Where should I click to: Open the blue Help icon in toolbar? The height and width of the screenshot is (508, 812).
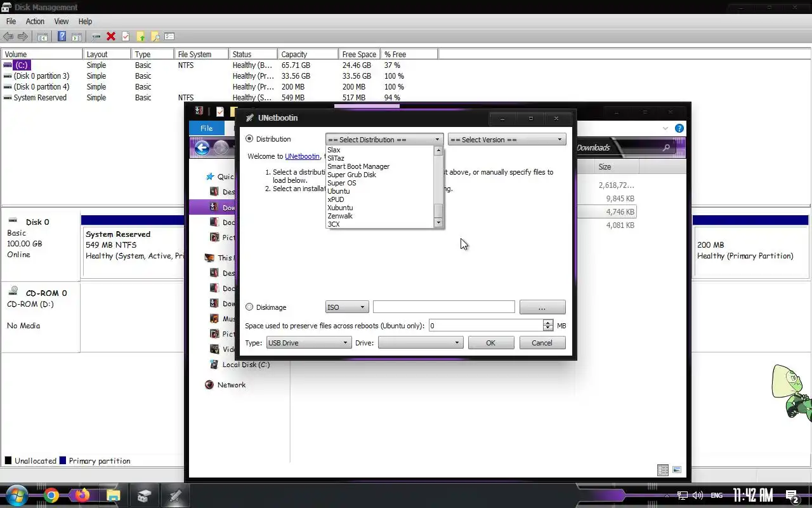[62, 37]
